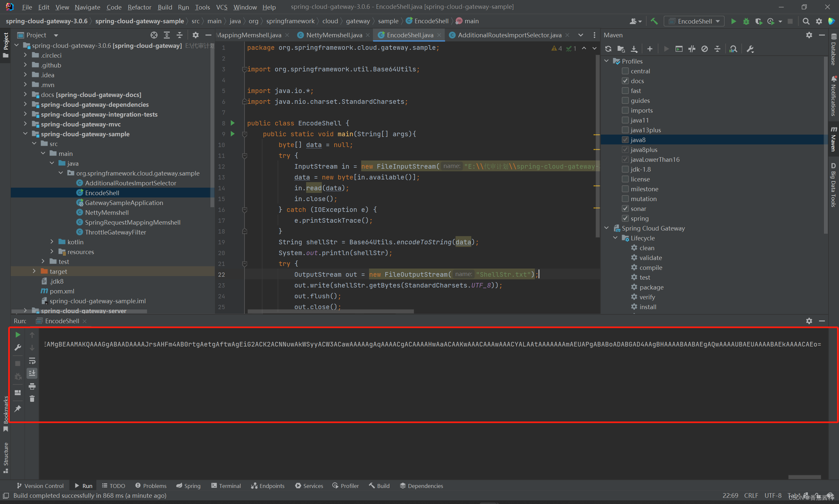Pin the Run tab
The height and width of the screenshot is (504, 839).
click(18, 409)
